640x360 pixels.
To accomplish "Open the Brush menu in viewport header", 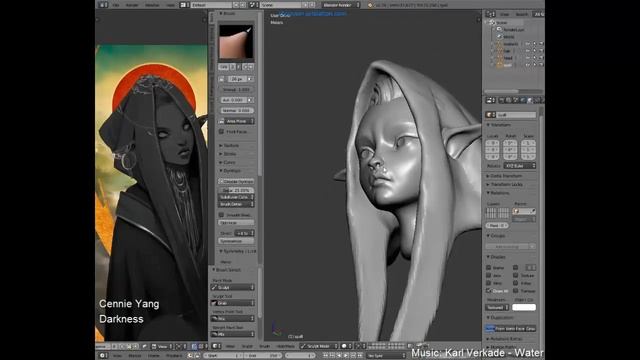I will [264, 346].
